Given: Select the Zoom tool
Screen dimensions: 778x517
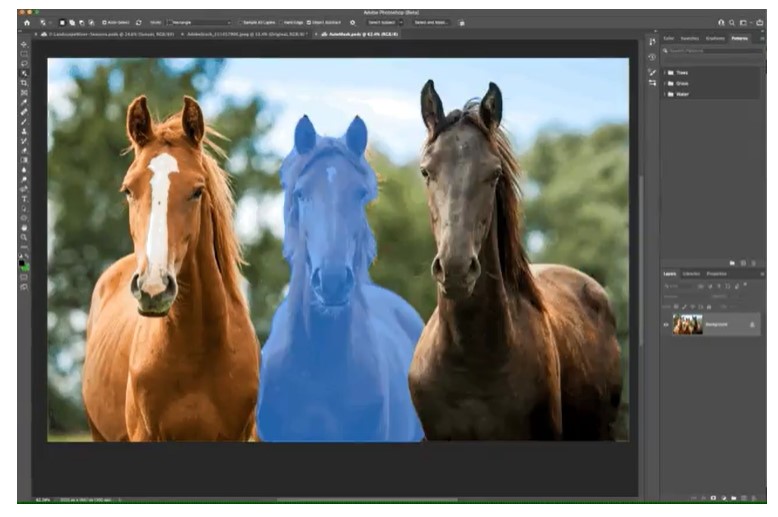Looking at the screenshot, I should pos(24,237).
